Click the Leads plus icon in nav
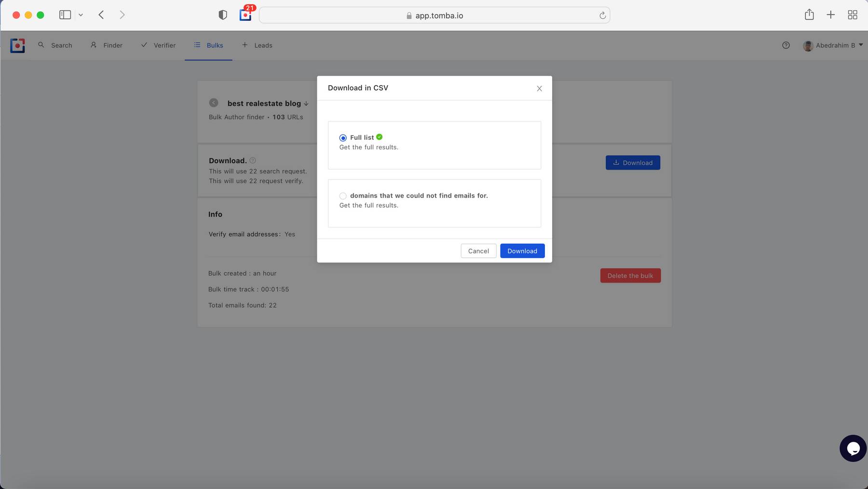Image resolution: width=868 pixels, height=489 pixels. click(x=244, y=45)
